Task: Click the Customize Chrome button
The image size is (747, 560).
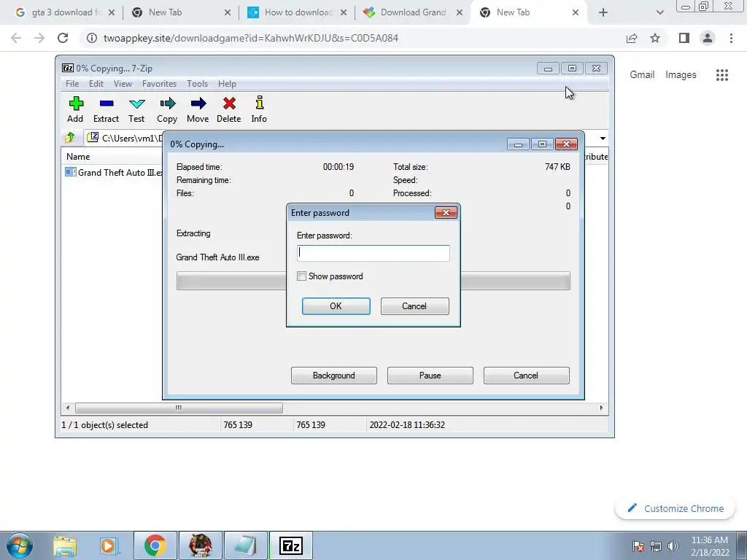Action: coord(676,508)
